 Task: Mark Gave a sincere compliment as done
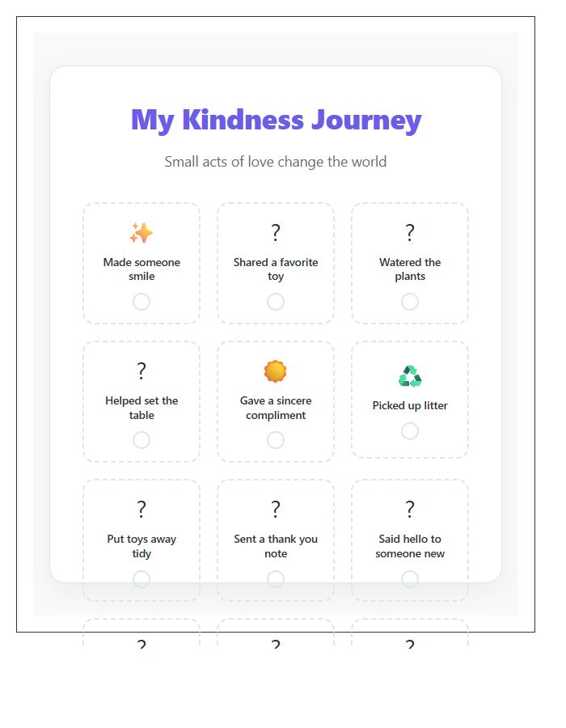click(276, 440)
